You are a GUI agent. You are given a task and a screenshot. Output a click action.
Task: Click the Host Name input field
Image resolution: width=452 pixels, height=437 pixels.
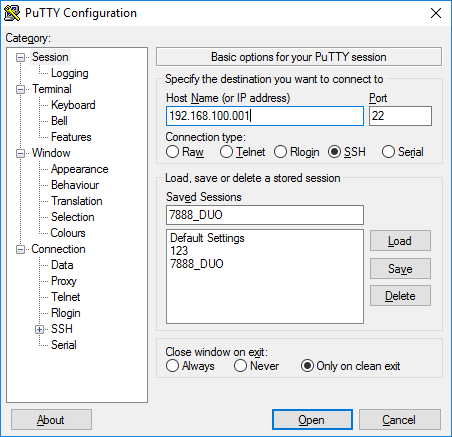click(x=265, y=116)
